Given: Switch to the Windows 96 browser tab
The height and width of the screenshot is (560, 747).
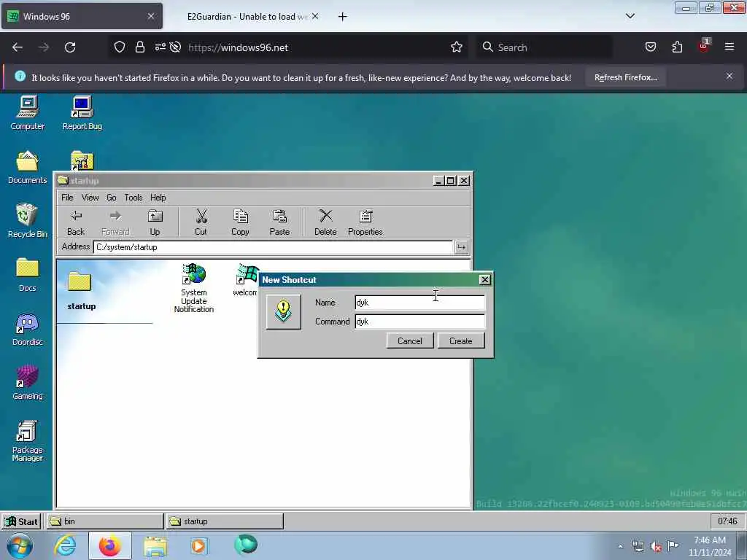Looking at the screenshot, I should (82, 16).
